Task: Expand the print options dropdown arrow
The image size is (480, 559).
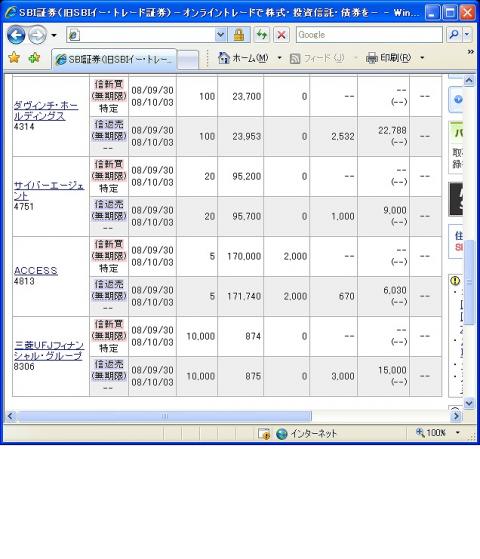Action: pos(422,58)
